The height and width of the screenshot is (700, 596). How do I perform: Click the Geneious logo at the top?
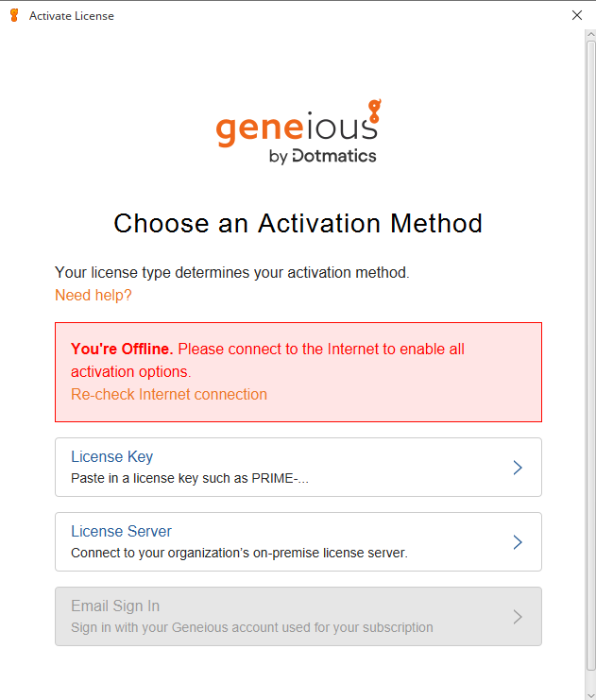(298, 130)
